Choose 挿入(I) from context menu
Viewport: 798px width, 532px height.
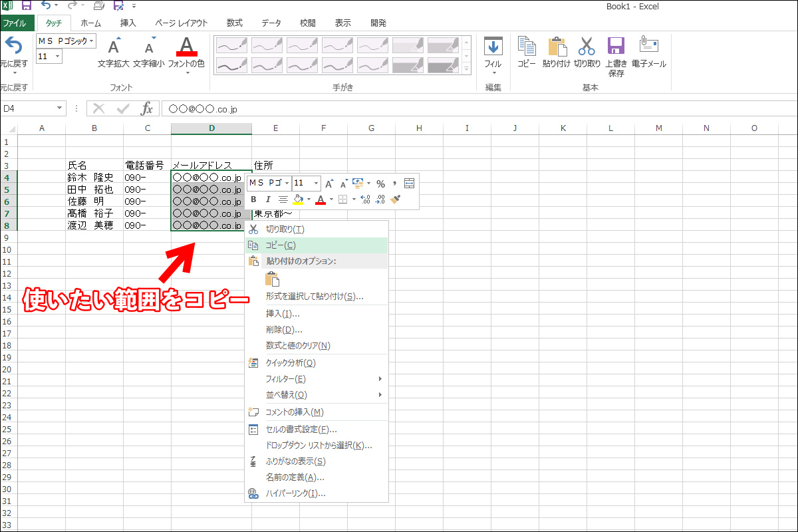pyautogui.click(x=317, y=314)
